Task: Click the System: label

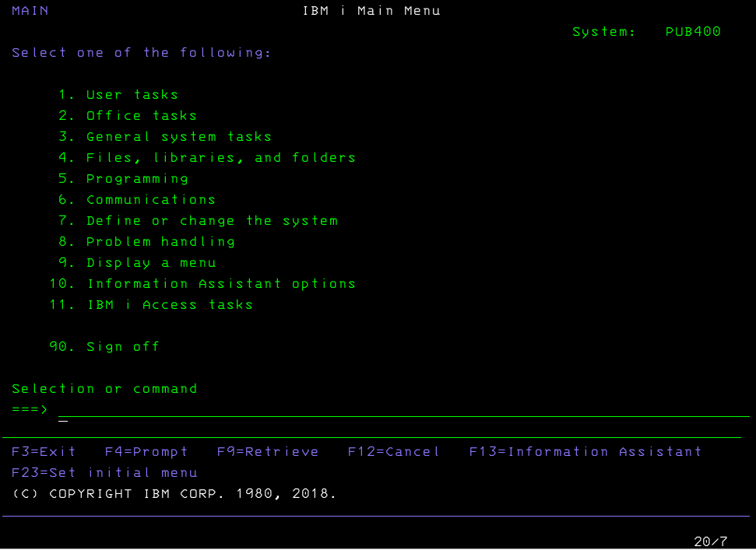Action: (x=603, y=32)
